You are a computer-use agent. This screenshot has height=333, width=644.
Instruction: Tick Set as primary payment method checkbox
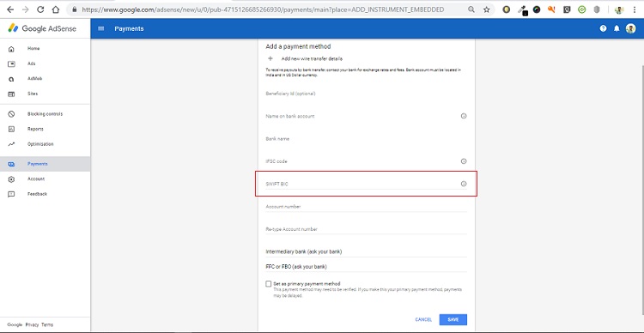coord(269,284)
